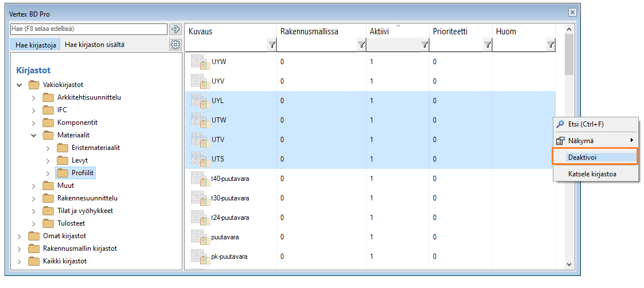
Task: Click the filter icon in Rakennusmallissa column
Action: pos(361,45)
